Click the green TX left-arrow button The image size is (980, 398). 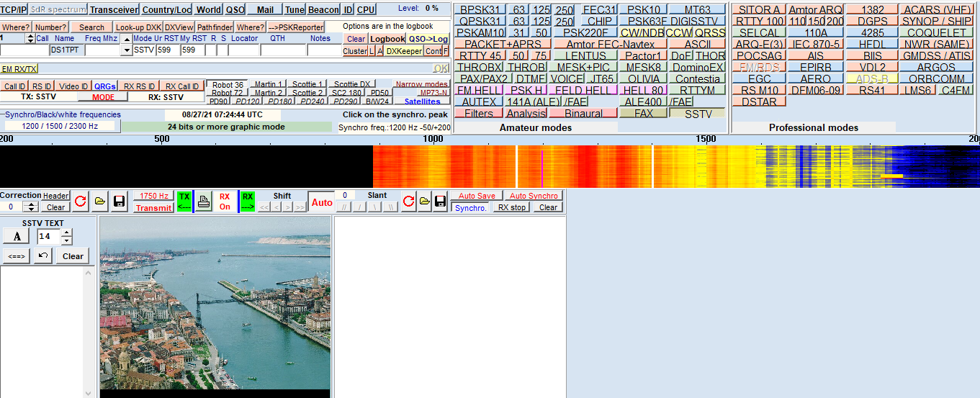[x=184, y=202]
